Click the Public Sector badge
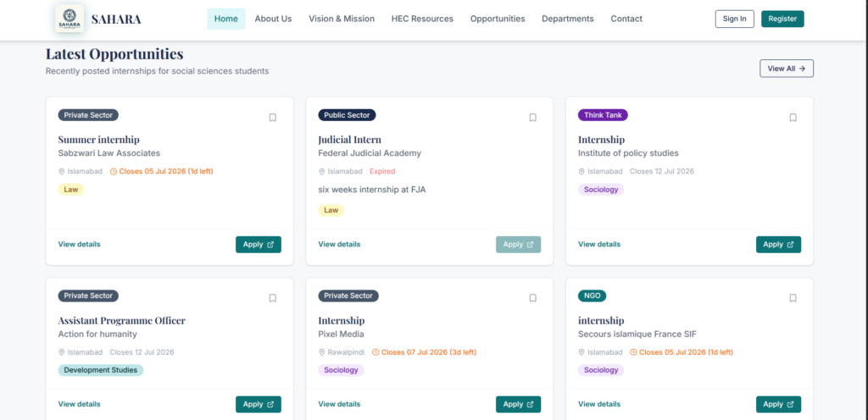 347,115
